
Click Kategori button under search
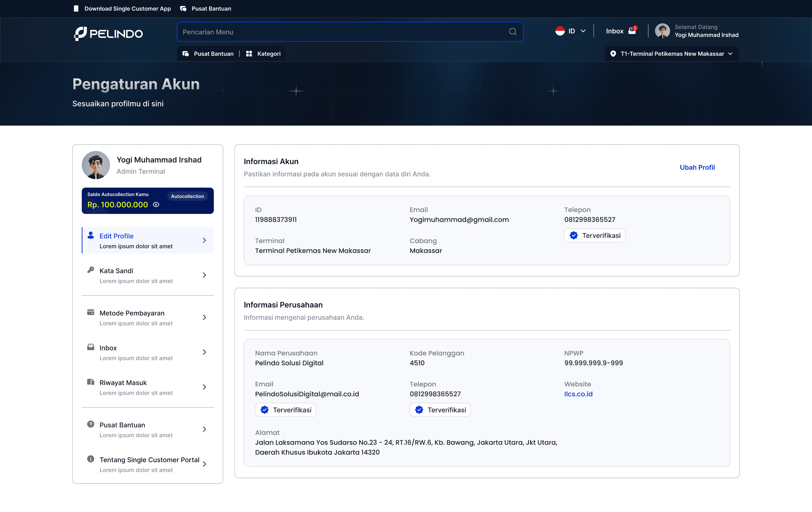(263, 54)
